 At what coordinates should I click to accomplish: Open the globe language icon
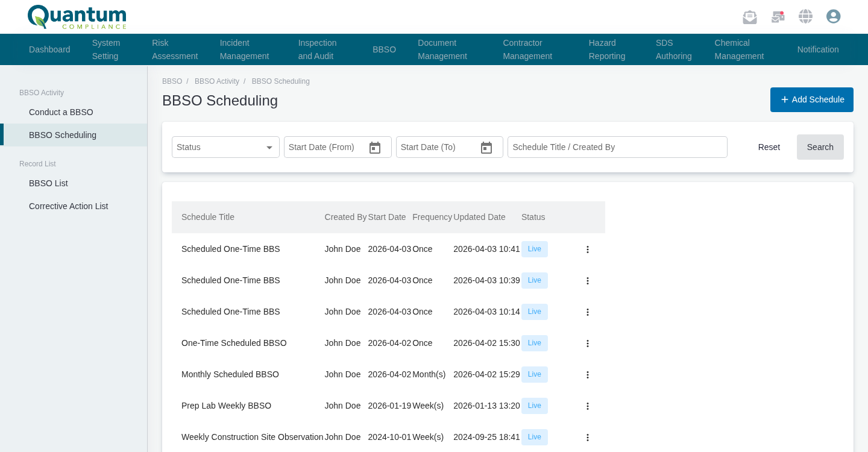[806, 16]
